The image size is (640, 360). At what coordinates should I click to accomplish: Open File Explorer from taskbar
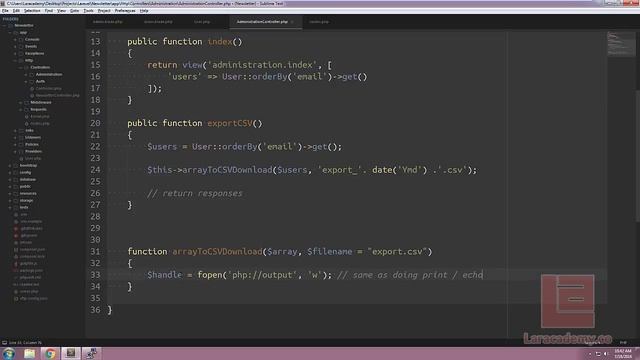[29, 353]
